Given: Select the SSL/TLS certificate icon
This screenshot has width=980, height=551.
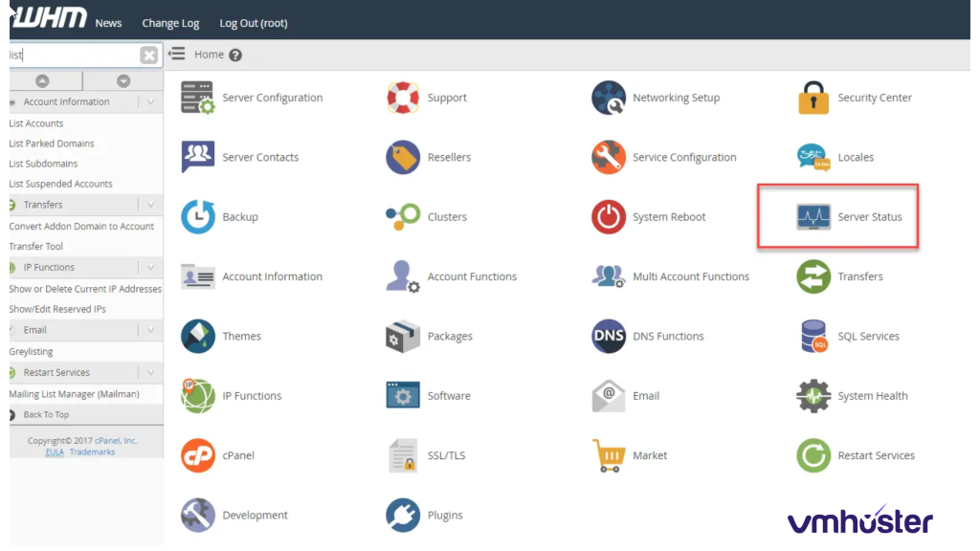Looking at the screenshot, I should (x=401, y=455).
